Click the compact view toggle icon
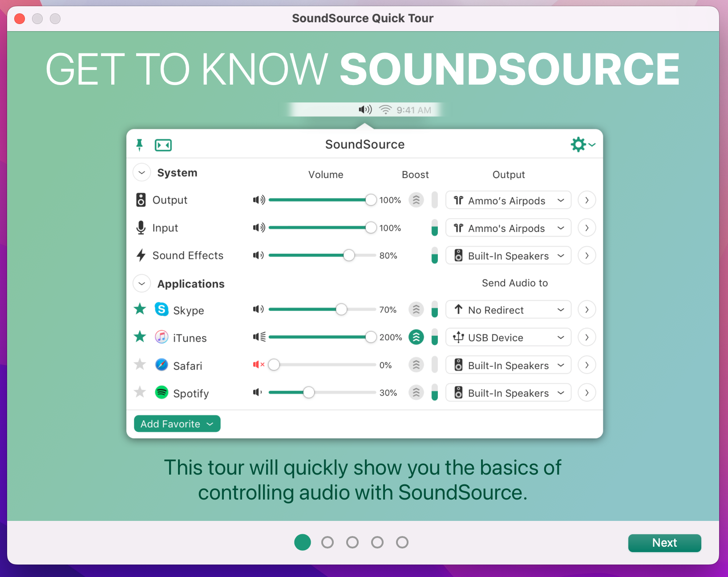The width and height of the screenshot is (728, 577). pyautogui.click(x=163, y=145)
